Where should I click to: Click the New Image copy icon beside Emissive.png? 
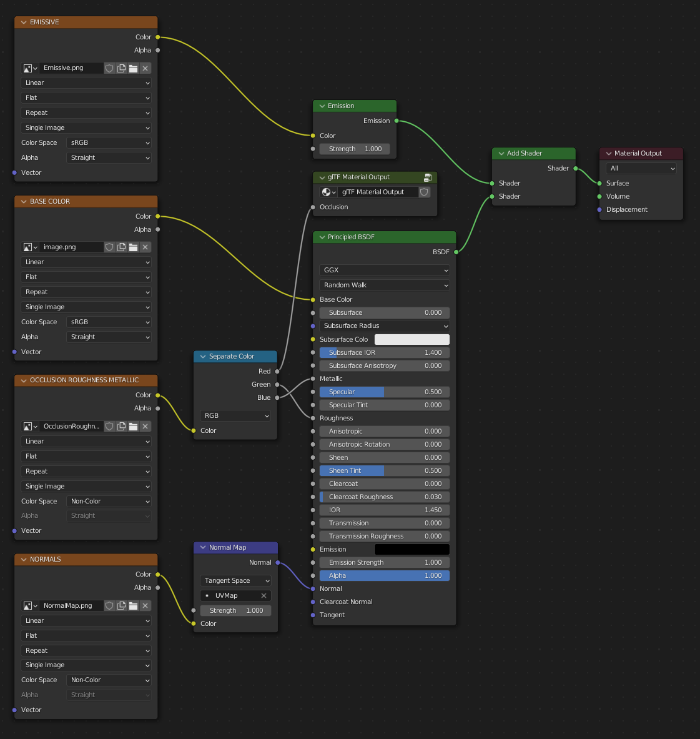coord(121,68)
